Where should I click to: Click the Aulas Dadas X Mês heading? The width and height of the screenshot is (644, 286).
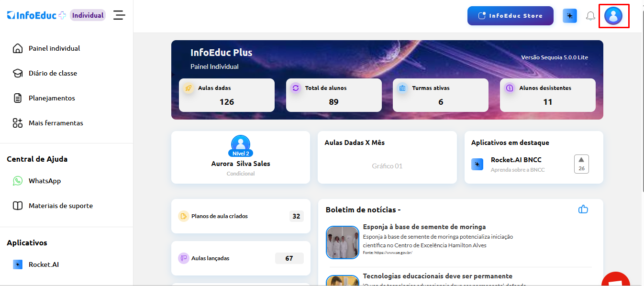point(355,143)
